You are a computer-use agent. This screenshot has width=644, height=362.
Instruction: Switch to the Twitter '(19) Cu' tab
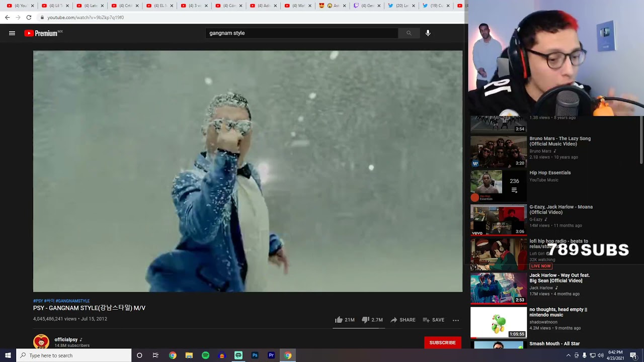coord(436,6)
